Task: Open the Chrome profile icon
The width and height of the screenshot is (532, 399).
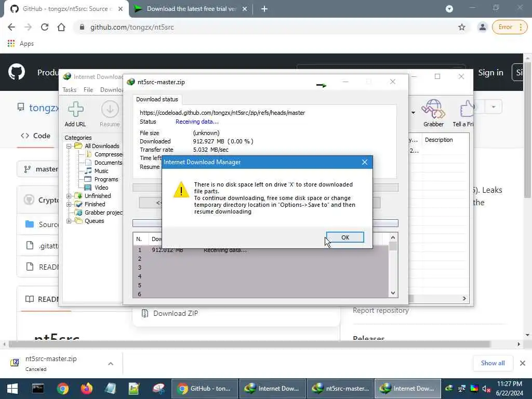Action: click(482, 27)
